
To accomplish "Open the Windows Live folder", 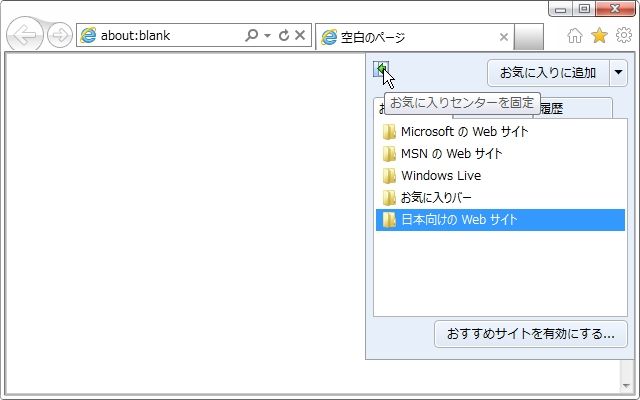I will coord(500,176).
